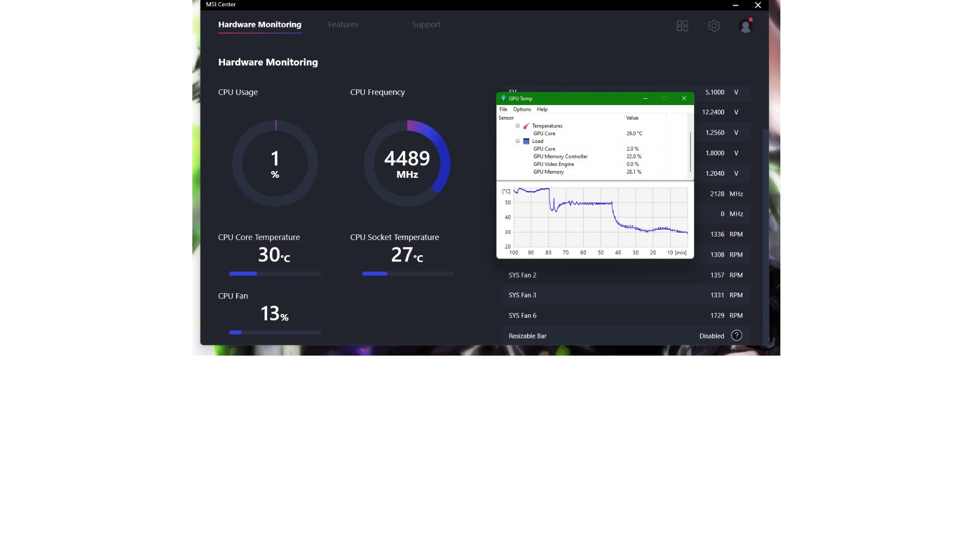
Task: Select the Load tree label
Action: [538, 141]
